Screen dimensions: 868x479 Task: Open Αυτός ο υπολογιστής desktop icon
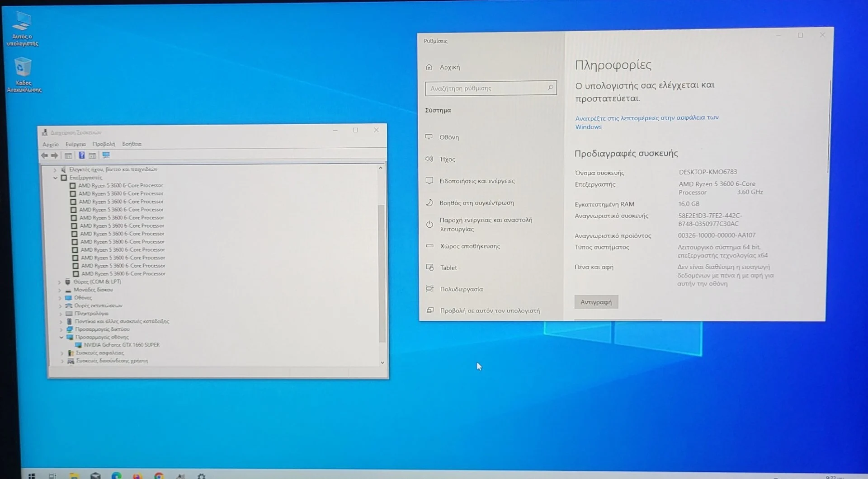point(22,29)
